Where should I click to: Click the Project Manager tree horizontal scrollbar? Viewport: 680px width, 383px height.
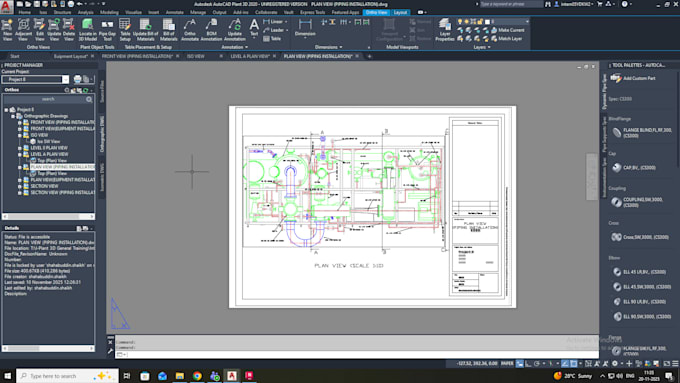(x=48, y=216)
